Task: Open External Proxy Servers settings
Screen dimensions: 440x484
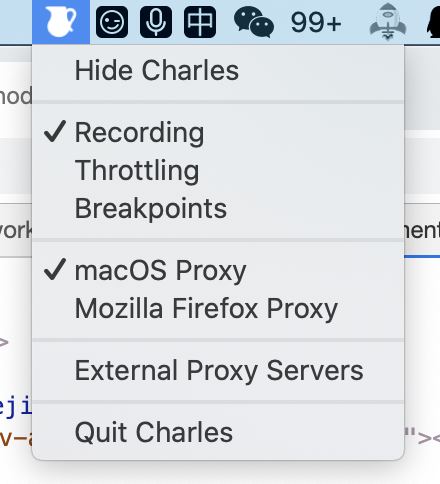Action: (x=218, y=370)
